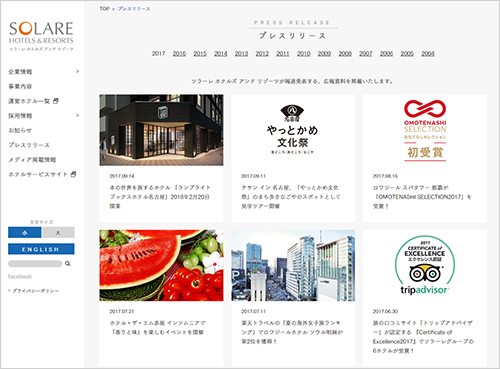Click the ENGLISH language button
Image resolution: width=500 pixels, height=369 pixels.
coord(41,249)
